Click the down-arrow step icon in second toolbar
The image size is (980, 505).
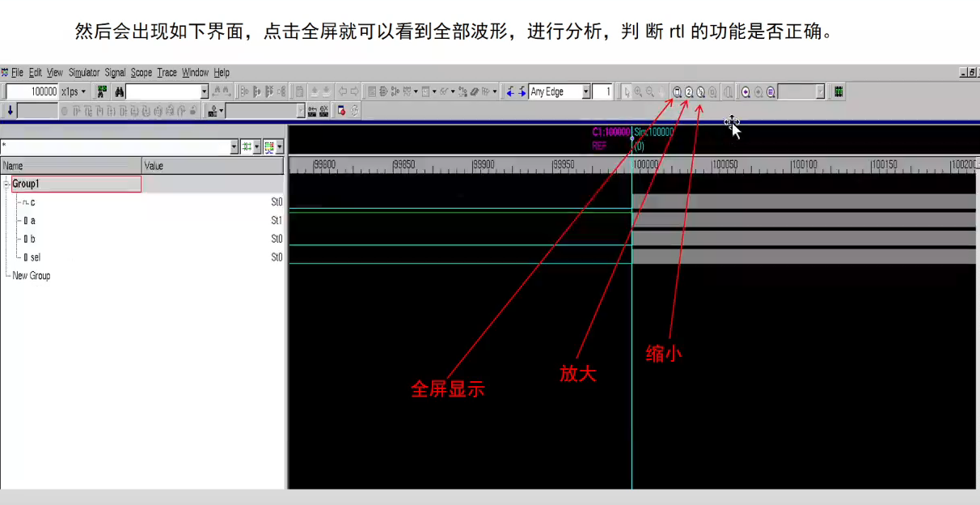point(10,111)
